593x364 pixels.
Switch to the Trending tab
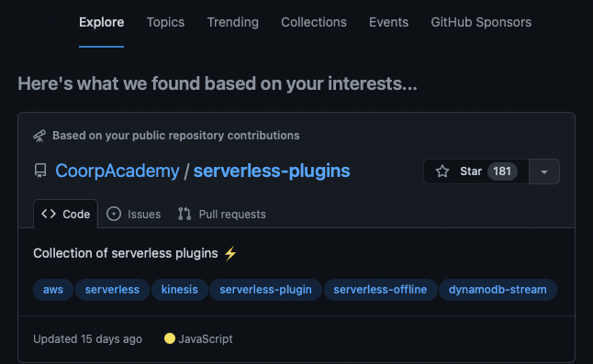tap(232, 22)
